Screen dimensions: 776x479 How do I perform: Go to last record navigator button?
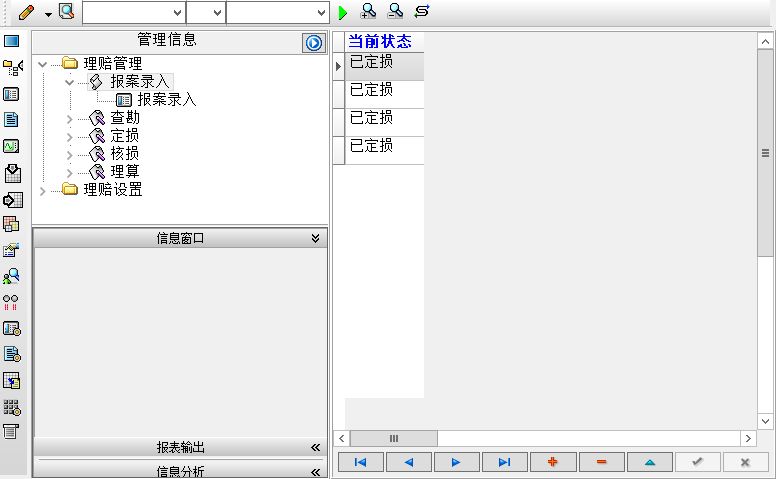[x=504, y=462]
